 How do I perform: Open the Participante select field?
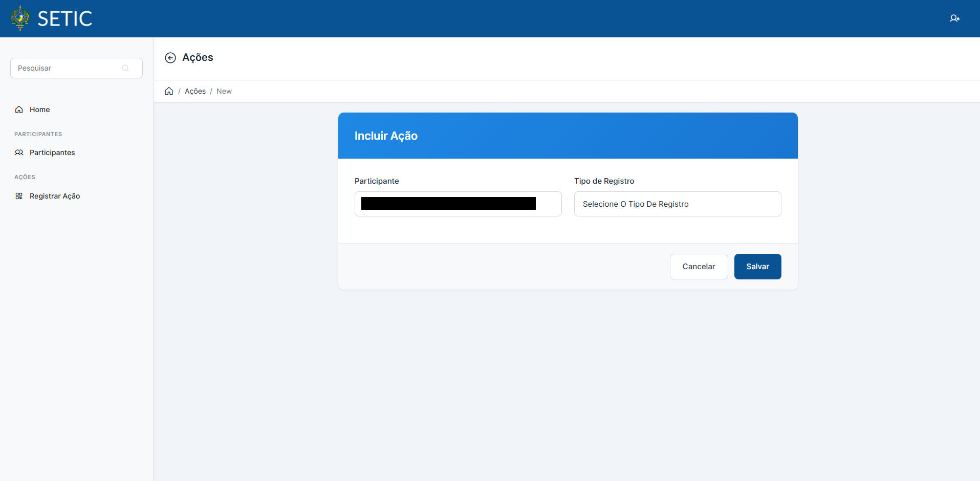458,204
